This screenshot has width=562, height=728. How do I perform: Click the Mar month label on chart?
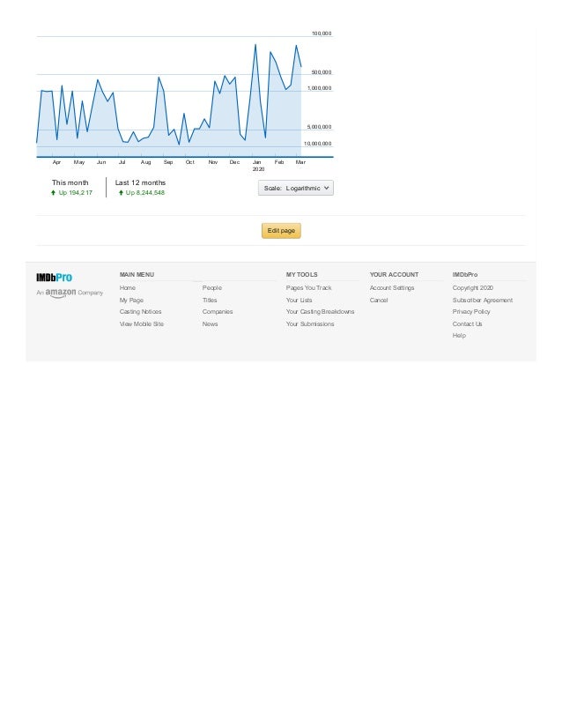click(300, 162)
